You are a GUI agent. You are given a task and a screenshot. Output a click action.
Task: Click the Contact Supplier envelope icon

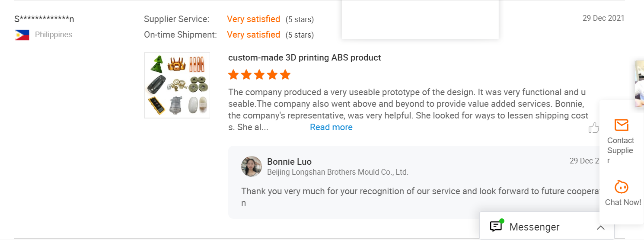click(x=621, y=125)
